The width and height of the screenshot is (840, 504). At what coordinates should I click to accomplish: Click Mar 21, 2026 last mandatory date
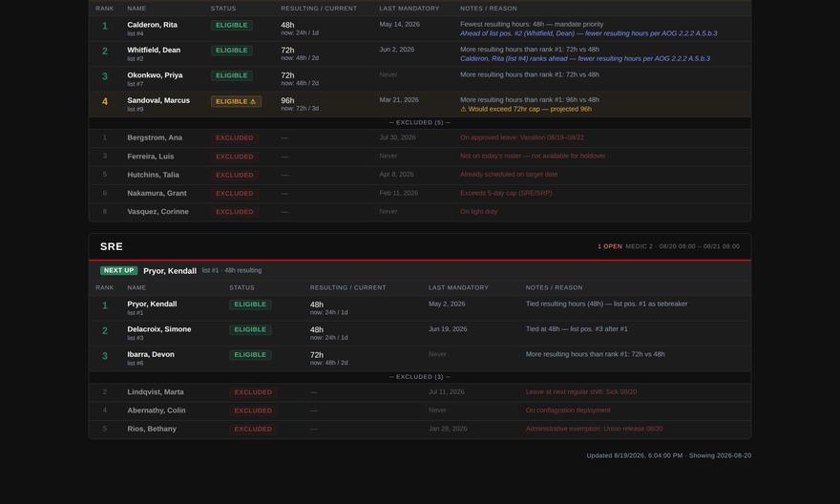point(399,99)
